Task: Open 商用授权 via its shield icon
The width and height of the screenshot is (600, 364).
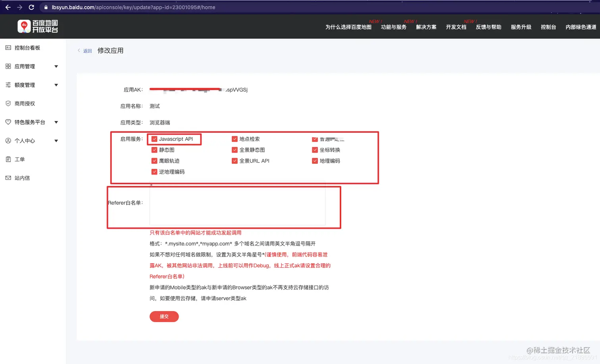Action: (8, 103)
